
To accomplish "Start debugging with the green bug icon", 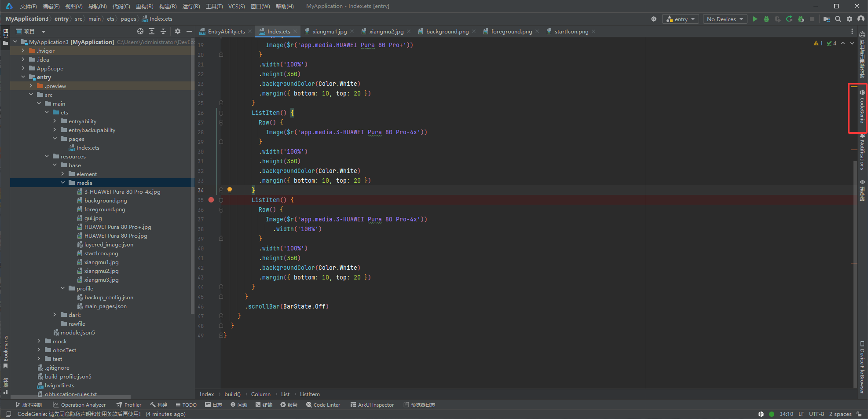I will (766, 19).
